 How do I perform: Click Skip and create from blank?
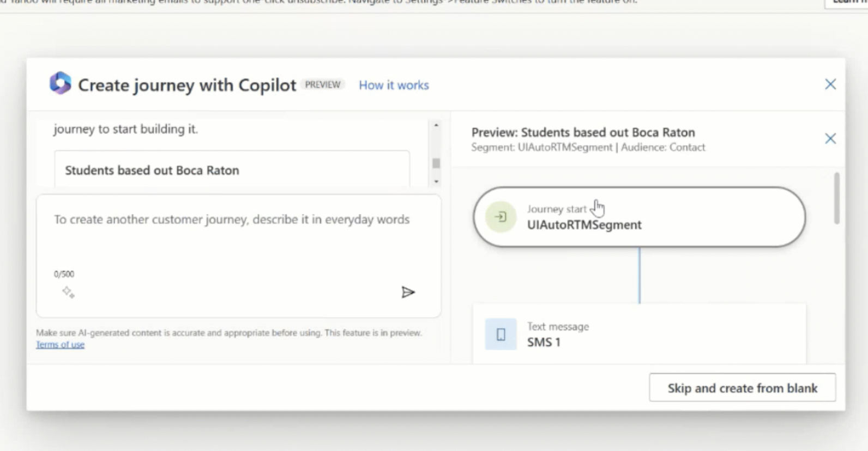coord(742,388)
